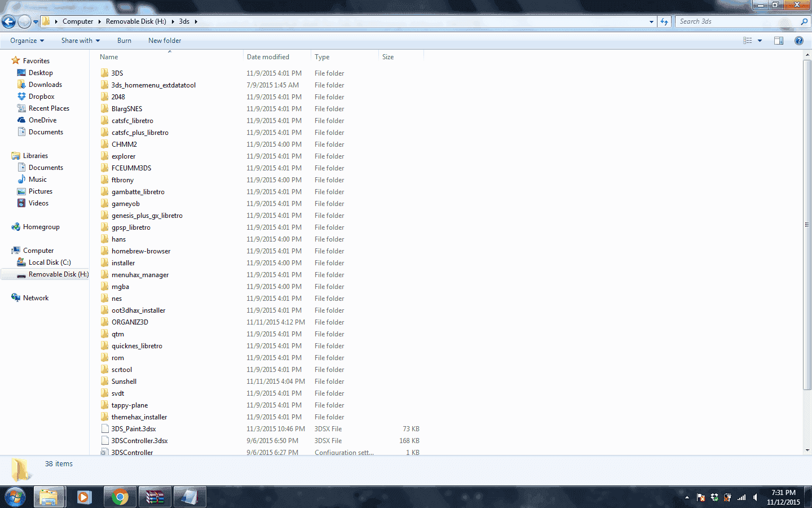Change view with the view icon

(x=748, y=41)
